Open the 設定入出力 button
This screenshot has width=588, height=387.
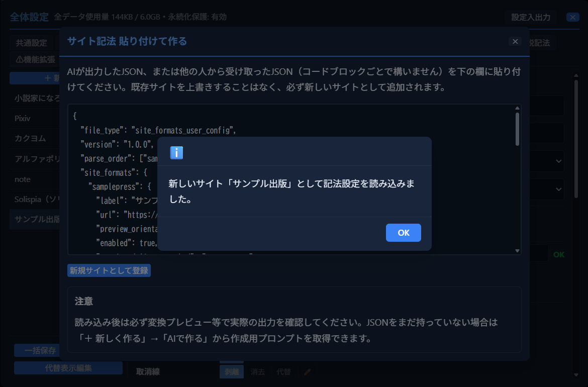click(531, 17)
